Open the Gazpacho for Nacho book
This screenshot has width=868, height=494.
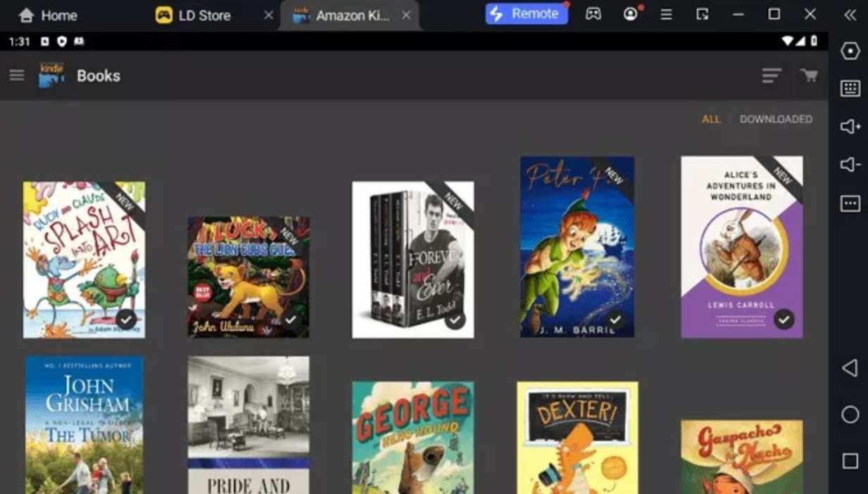pyautogui.click(x=742, y=457)
